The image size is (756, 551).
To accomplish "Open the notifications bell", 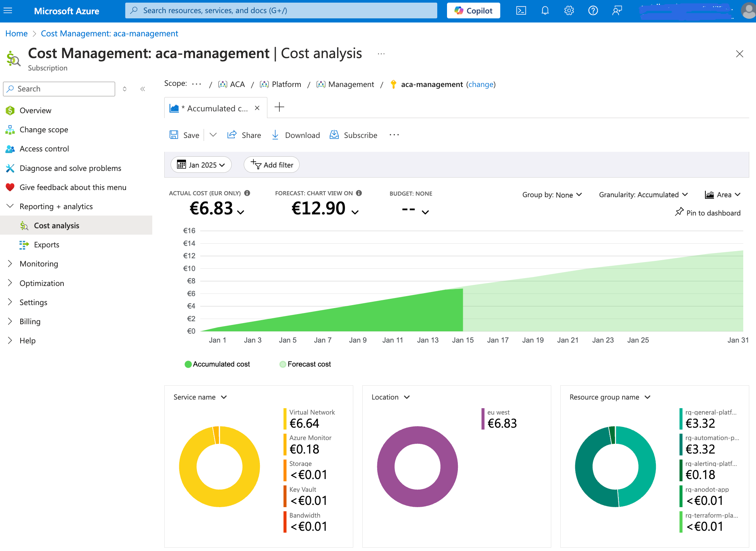I will 545,11.
